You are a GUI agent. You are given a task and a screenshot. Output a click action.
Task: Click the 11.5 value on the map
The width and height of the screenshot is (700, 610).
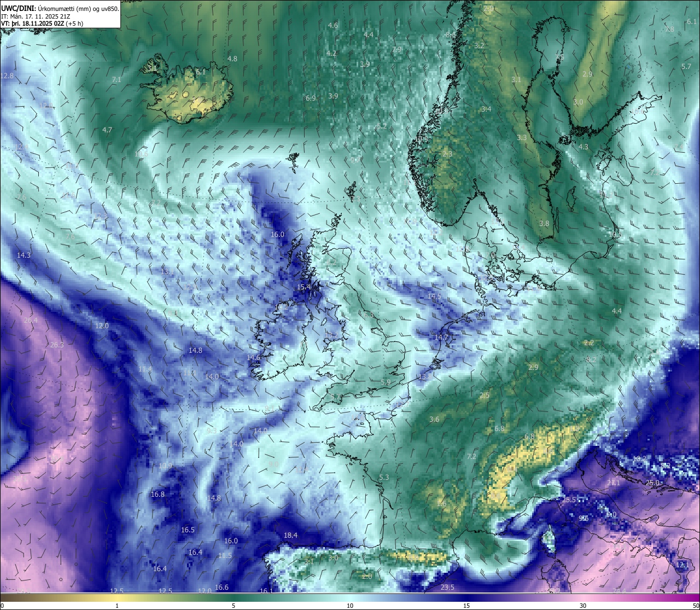(x=225, y=555)
